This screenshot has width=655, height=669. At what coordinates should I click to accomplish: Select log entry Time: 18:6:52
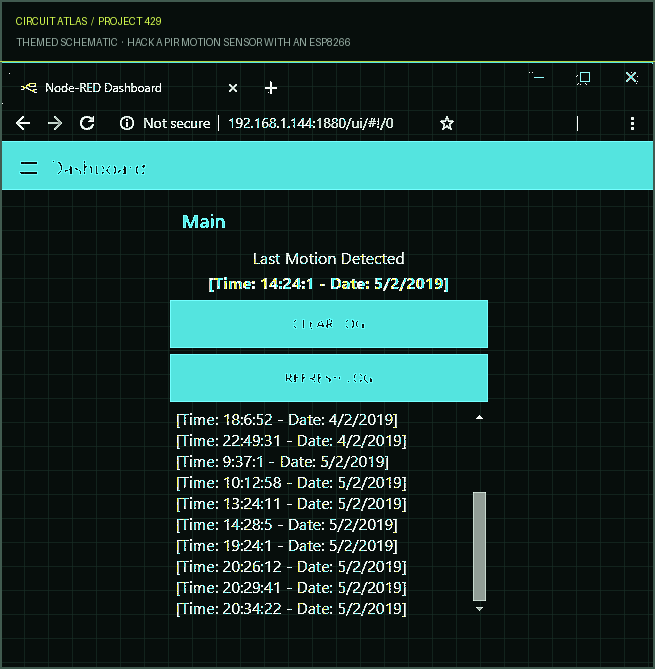click(x=287, y=420)
